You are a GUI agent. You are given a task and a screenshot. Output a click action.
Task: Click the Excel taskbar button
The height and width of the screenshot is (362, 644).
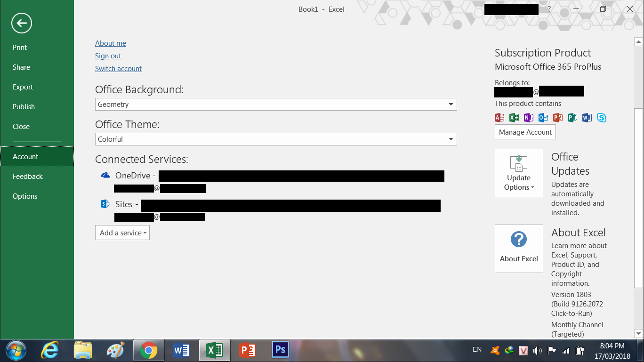[215, 350]
